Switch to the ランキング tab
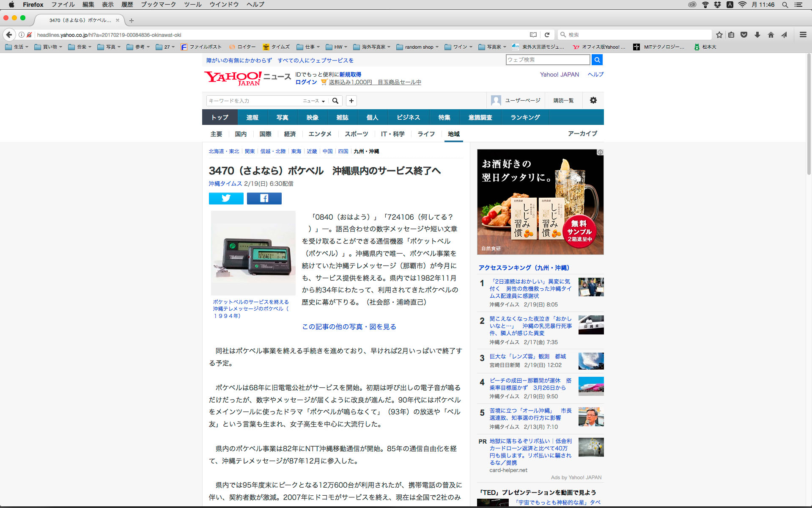Screen dimensions: 812x508 tap(525, 117)
